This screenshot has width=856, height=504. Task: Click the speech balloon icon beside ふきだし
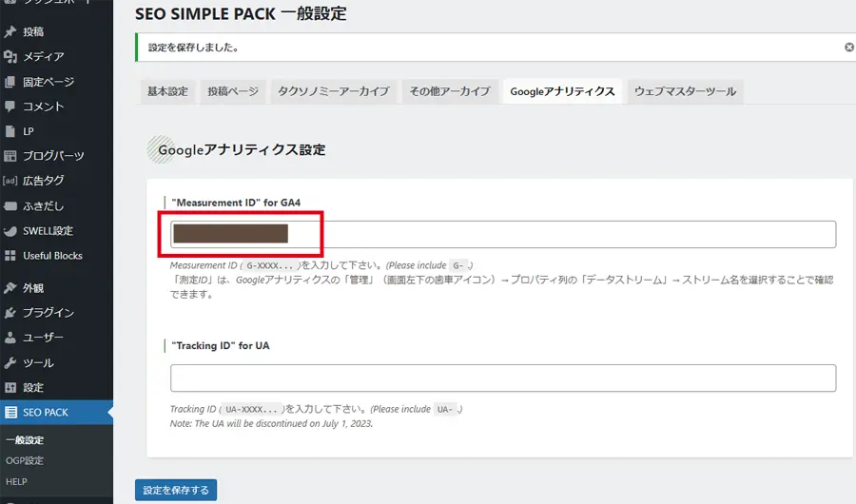[10, 205]
